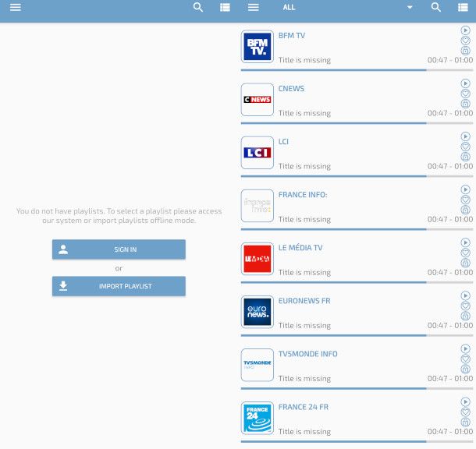
Task: Open hamburger menu on the channel list screen
Action: 254,7
